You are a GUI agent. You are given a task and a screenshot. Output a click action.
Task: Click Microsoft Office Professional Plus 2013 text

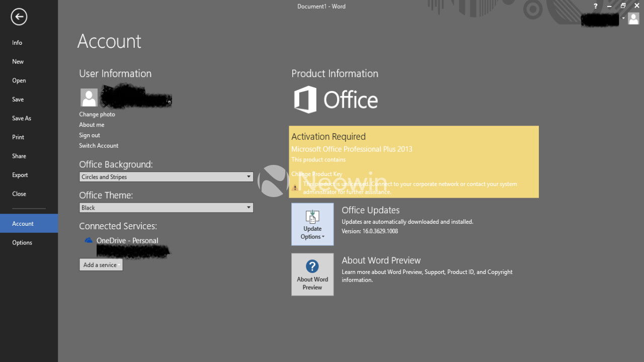[352, 149]
